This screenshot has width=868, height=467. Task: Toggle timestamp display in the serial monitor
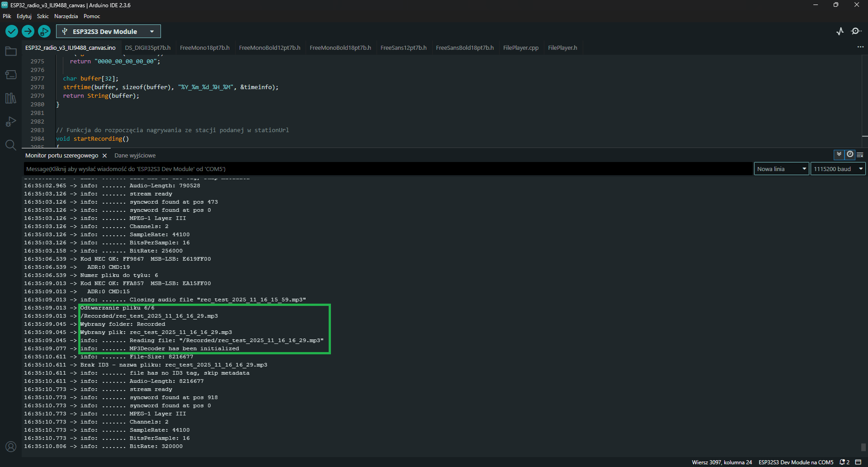[x=850, y=155]
